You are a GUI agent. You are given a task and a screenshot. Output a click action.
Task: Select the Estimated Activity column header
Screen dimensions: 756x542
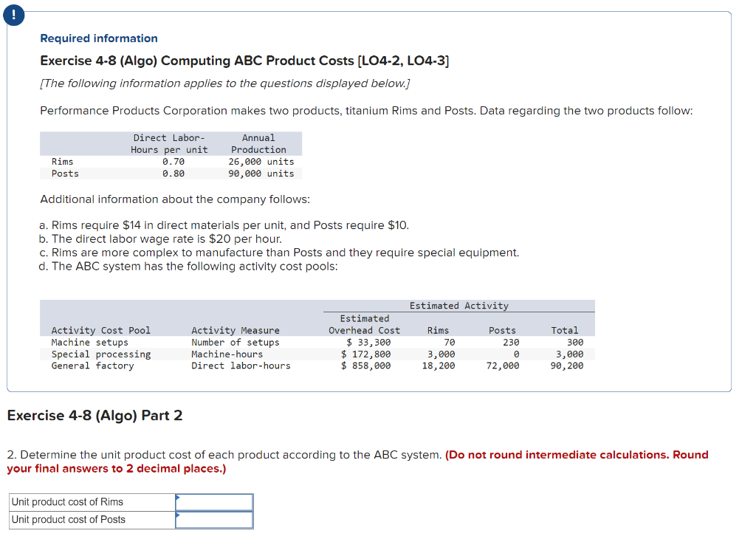tap(459, 306)
